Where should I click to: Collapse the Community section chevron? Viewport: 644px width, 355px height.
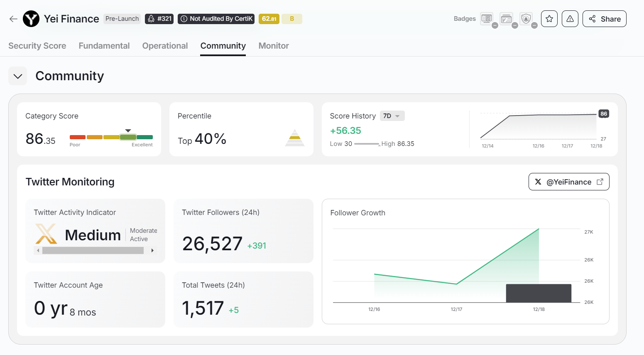click(18, 76)
